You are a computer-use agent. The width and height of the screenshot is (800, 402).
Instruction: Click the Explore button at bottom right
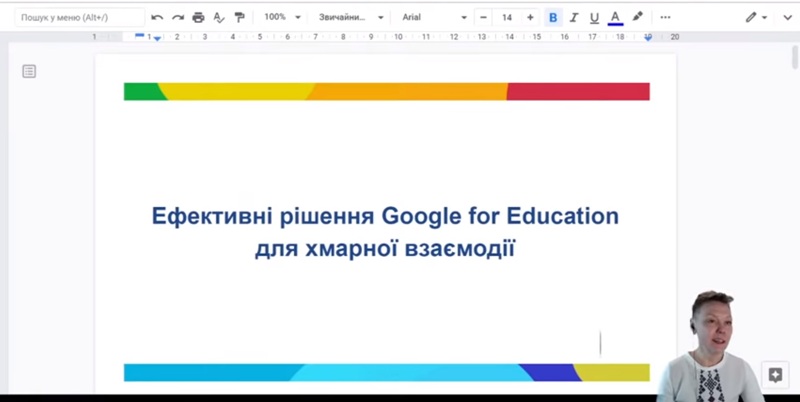pos(775,375)
